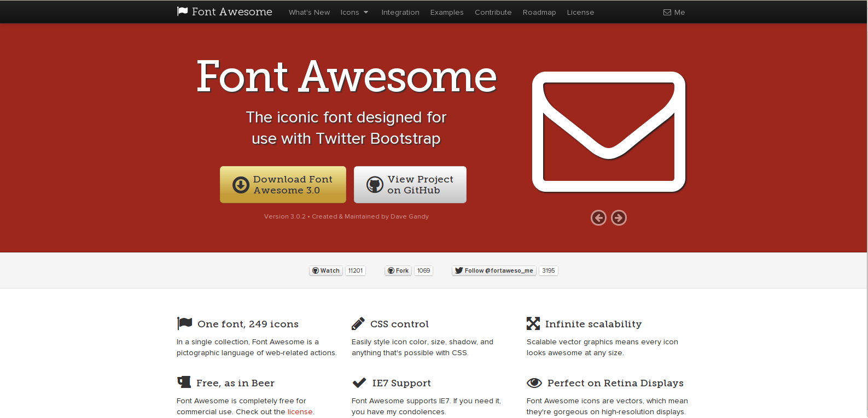The image size is (868, 418).
Task: Click the Infinite scalability heading
Action: [x=593, y=324]
